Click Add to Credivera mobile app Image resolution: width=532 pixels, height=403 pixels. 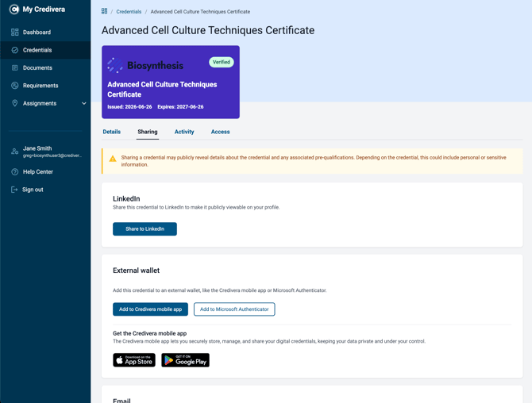(150, 309)
